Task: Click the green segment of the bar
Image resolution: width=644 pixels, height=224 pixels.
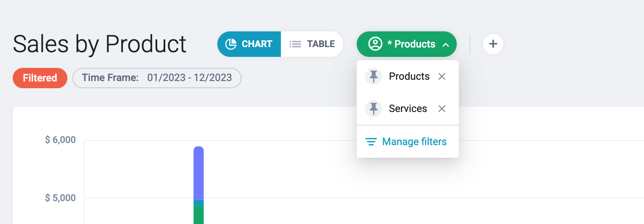Action: pos(199,215)
